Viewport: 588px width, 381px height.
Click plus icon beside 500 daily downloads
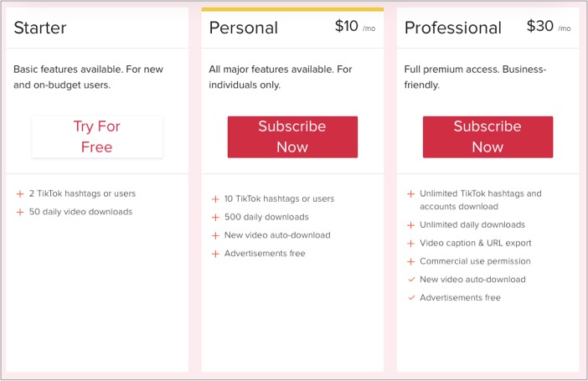[215, 218]
